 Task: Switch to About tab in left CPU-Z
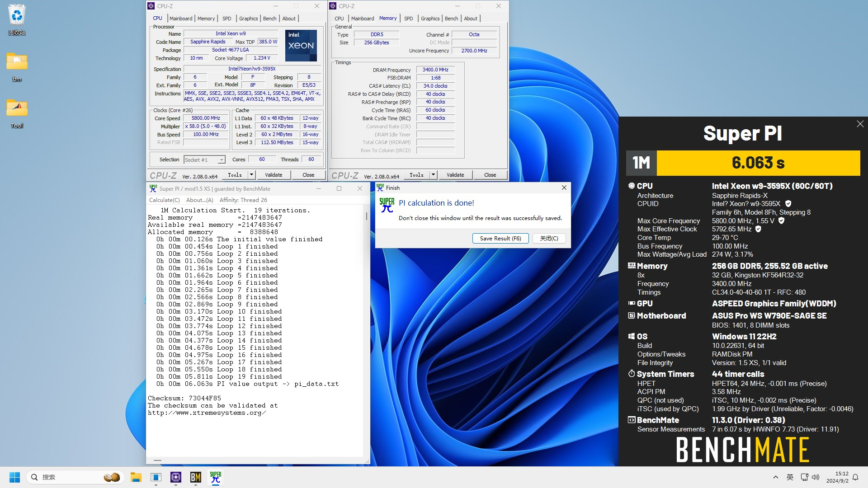click(x=289, y=19)
